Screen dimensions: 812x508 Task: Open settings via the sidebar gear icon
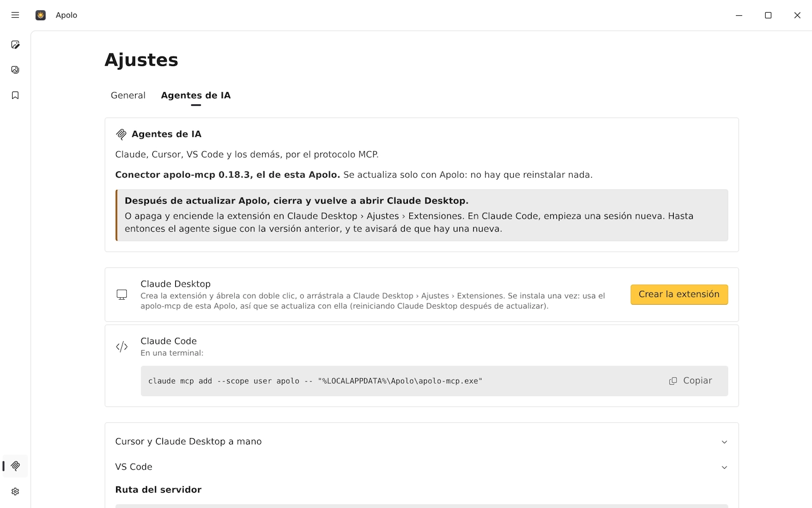(15, 491)
